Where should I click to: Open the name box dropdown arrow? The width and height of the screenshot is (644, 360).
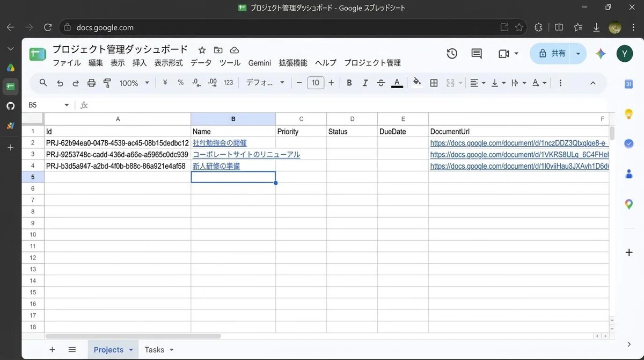(67, 105)
